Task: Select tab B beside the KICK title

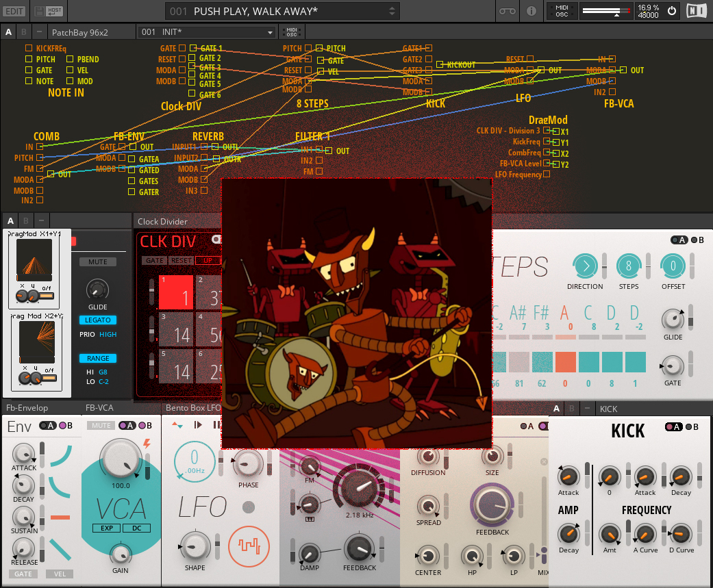Action: (572, 409)
